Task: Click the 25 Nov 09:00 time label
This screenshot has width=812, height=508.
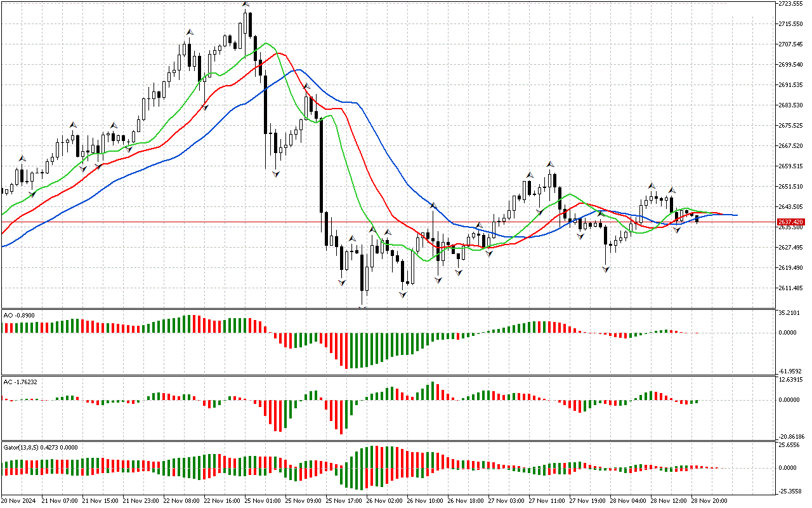Action: pyautogui.click(x=303, y=501)
